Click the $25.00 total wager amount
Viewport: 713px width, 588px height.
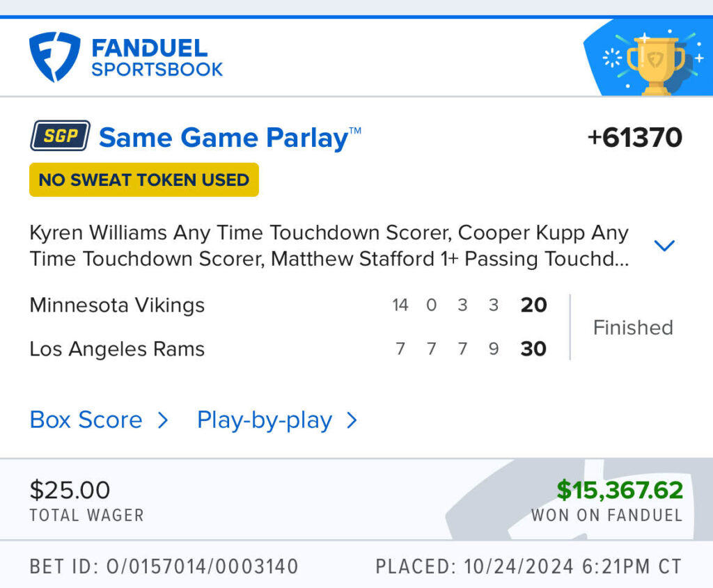tap(70, 490)
